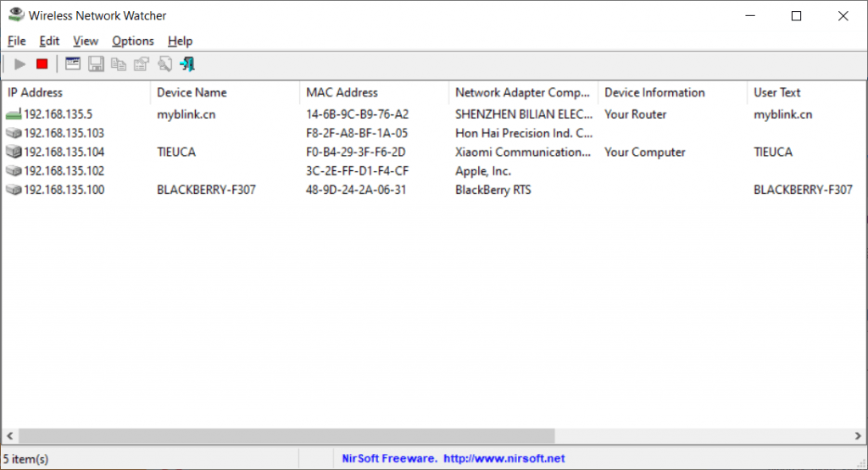Open the Options menu
Screen dimensions: 868x470
133,41
